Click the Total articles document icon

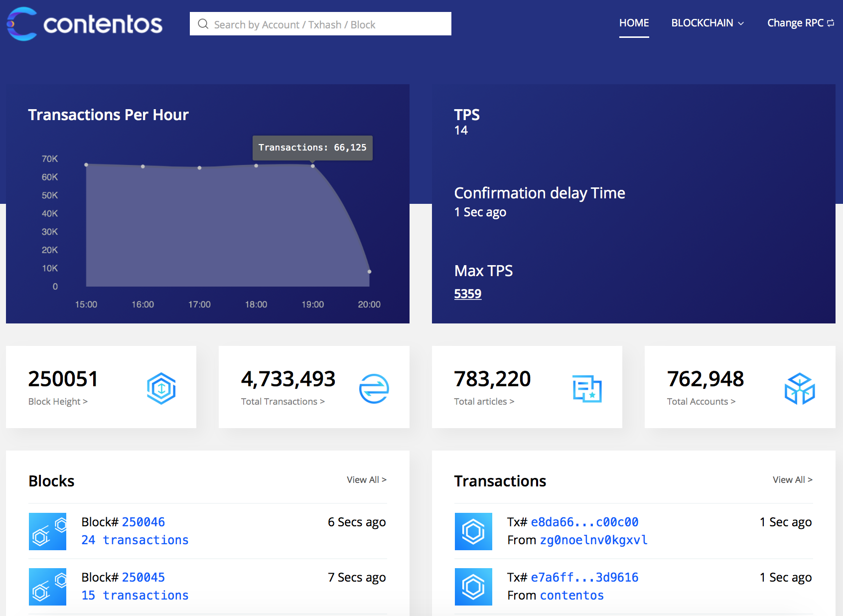pyautogui.click(x=587, y=388)
